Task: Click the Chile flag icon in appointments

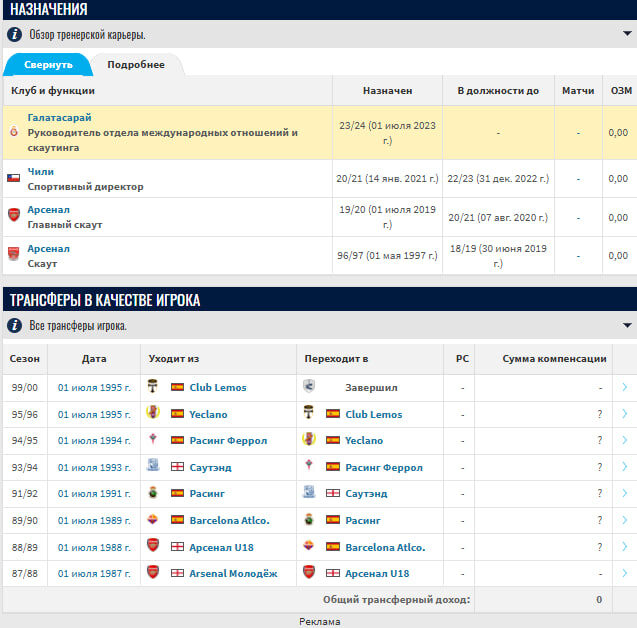Action: click(13, 178)
